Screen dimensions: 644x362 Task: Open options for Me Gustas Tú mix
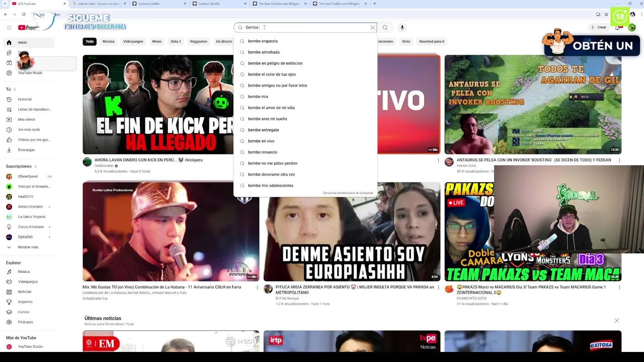(x=257, y=288)
